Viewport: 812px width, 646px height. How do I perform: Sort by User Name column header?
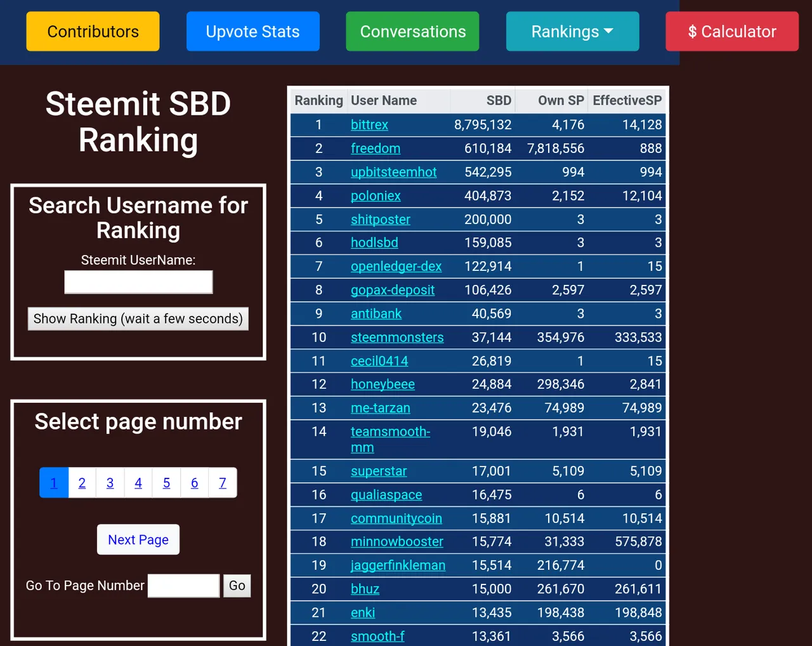click(398, 100)
